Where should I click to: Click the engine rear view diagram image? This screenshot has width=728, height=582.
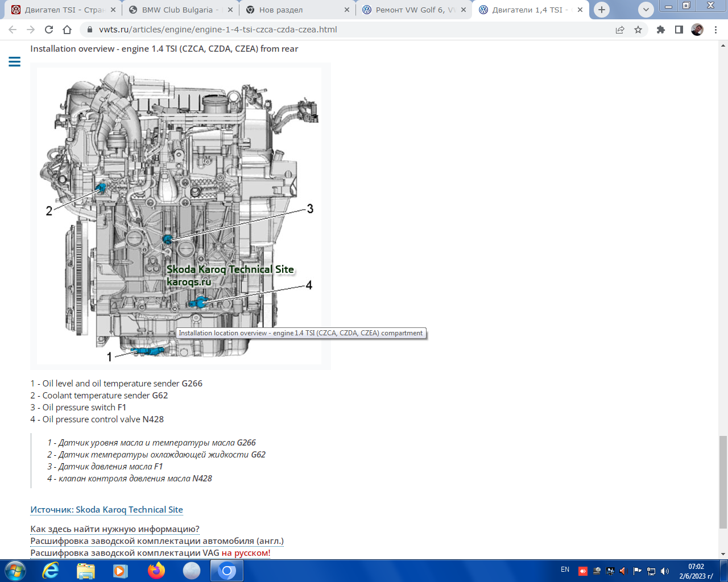pos(180,216)
